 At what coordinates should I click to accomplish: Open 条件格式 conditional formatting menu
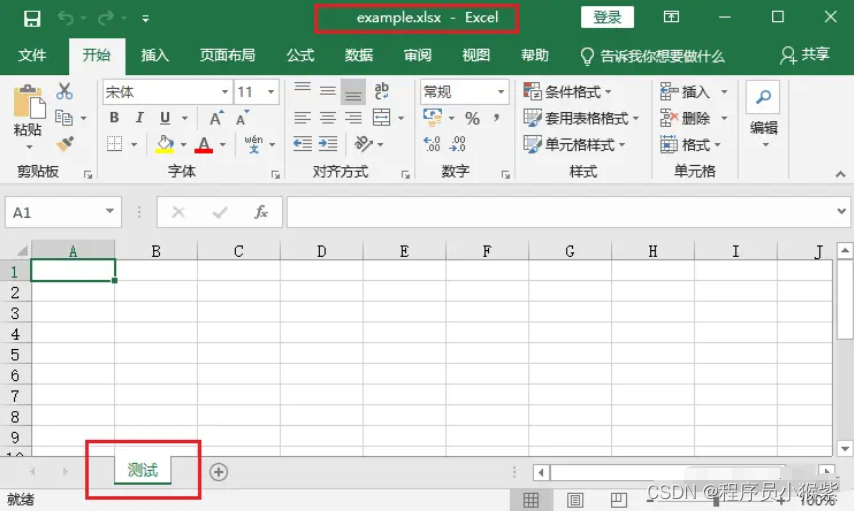[568, 92]
